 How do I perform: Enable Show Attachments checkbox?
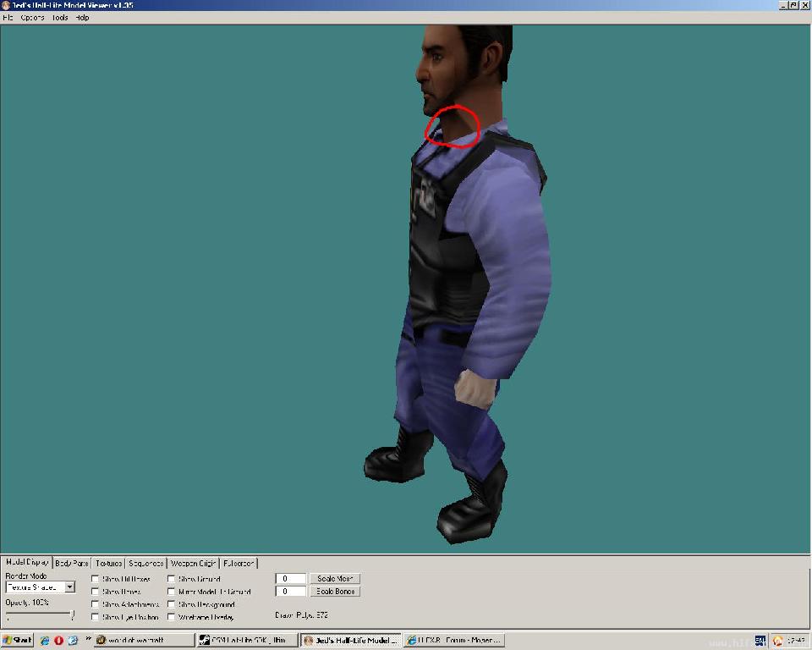(x=95, y=604)
